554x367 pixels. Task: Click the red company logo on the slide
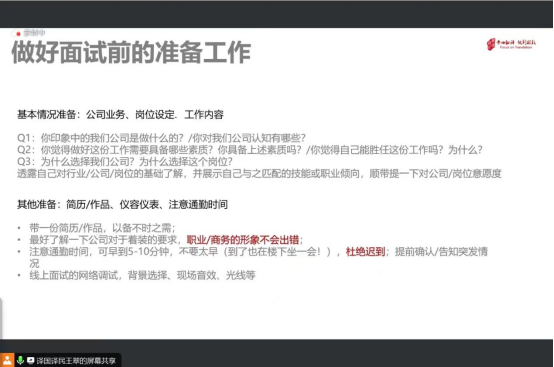(511, 45)
